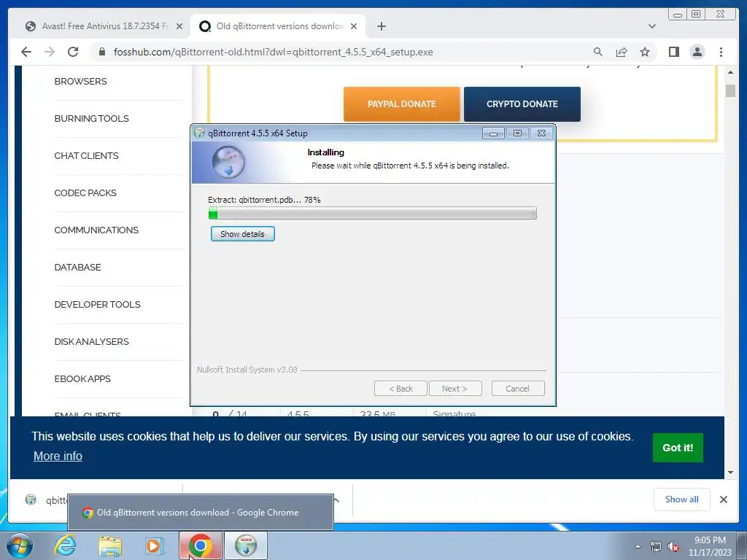Image resolution: width=747 pixels, height=560 pixels.
Task: Open a new Chrome tab
Action: (x=381, y=26)
